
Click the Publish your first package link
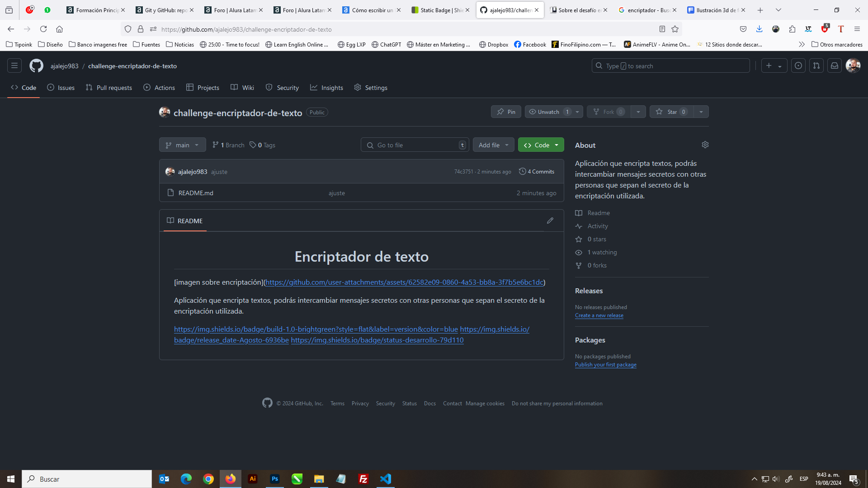pyautogui.click(x=606, y=365)
